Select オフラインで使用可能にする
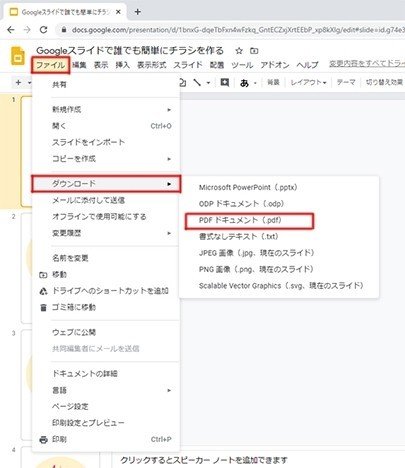This screenshot has width=405, height=468. (x=106, y=216)
